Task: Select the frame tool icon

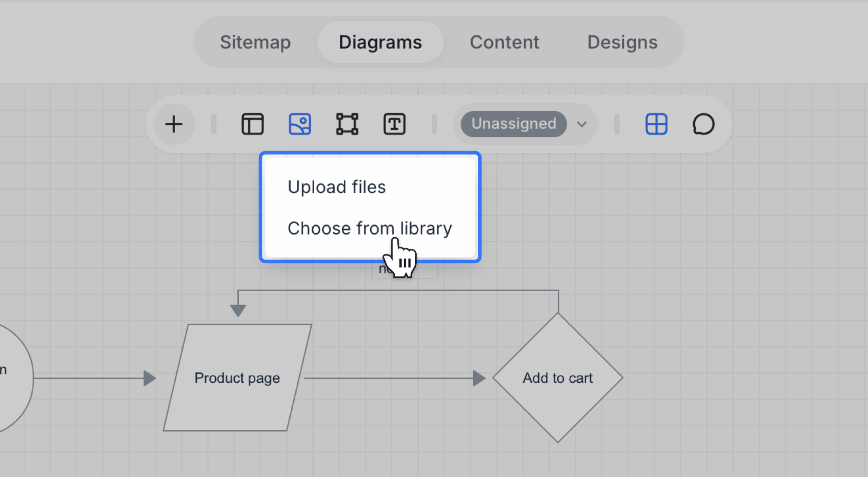Action: [x=347, y=124]
